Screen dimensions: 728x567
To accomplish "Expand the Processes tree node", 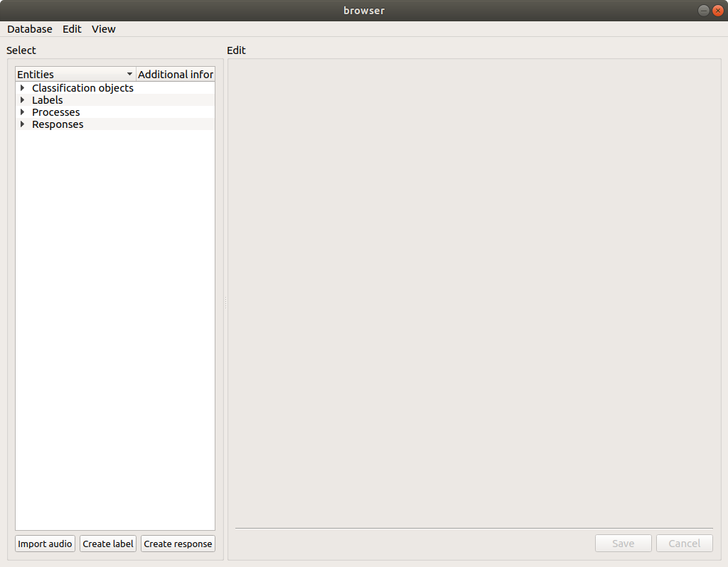I will coord(22,112).
